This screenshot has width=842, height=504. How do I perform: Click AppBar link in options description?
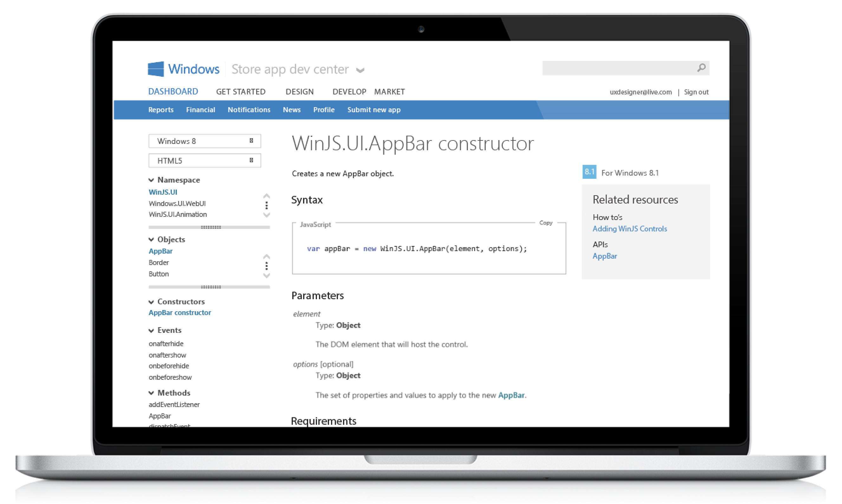511,395
